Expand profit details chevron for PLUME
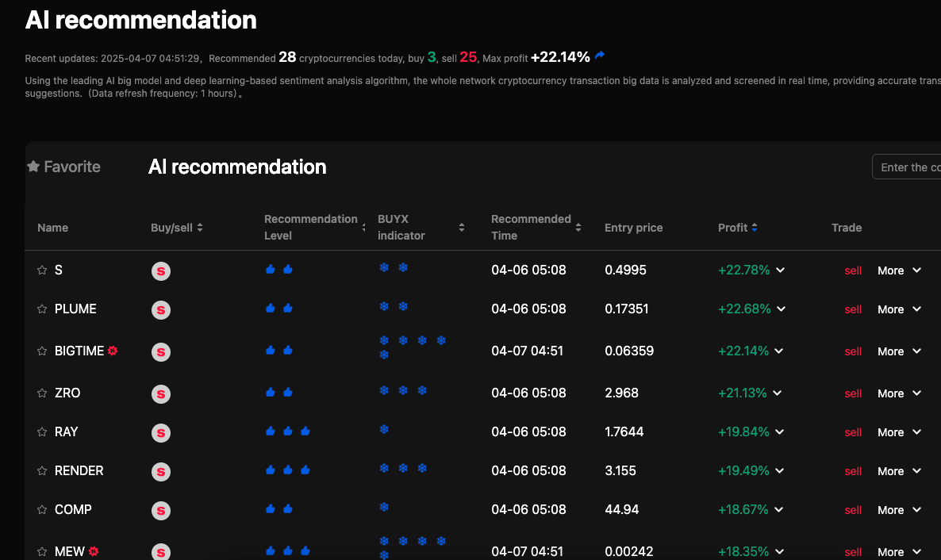The image size is (941, 560). (x=782, y=309)
